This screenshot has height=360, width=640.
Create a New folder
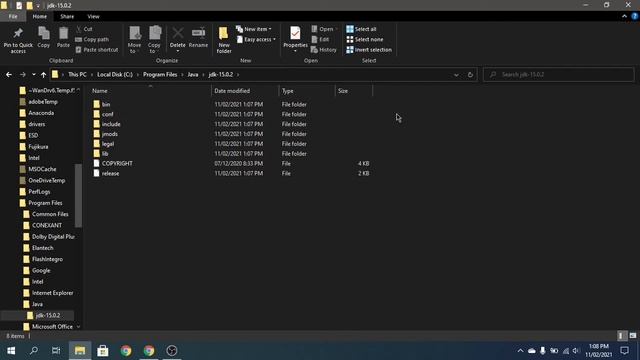coord(224,40)
